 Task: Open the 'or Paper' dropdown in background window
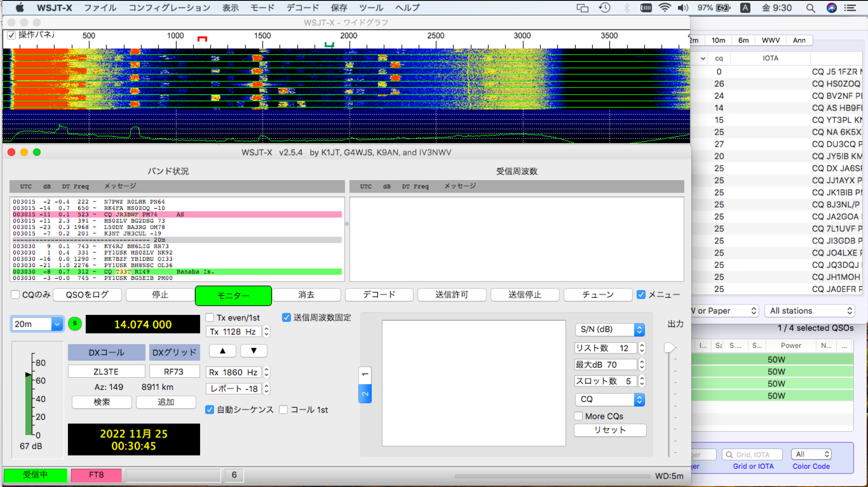[725, 311]
